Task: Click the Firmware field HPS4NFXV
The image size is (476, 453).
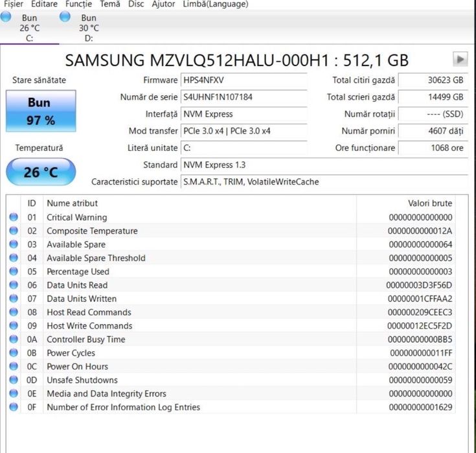Action: coord(244,80)
